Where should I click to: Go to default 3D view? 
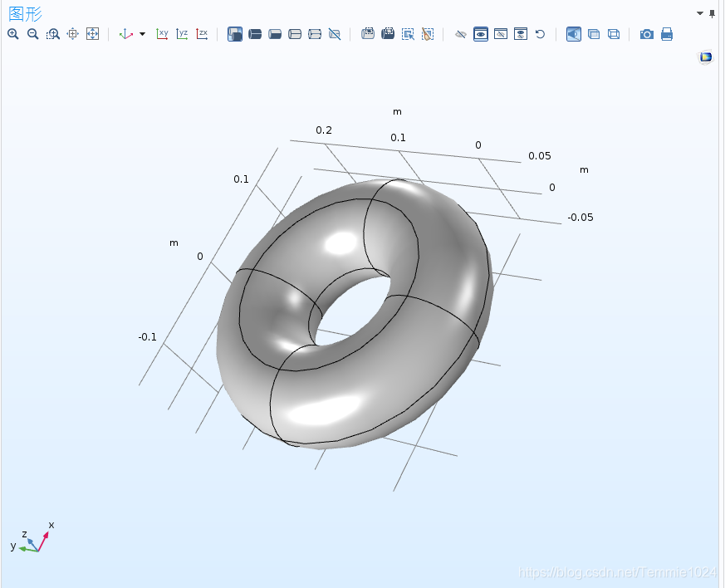pos(125,34)
